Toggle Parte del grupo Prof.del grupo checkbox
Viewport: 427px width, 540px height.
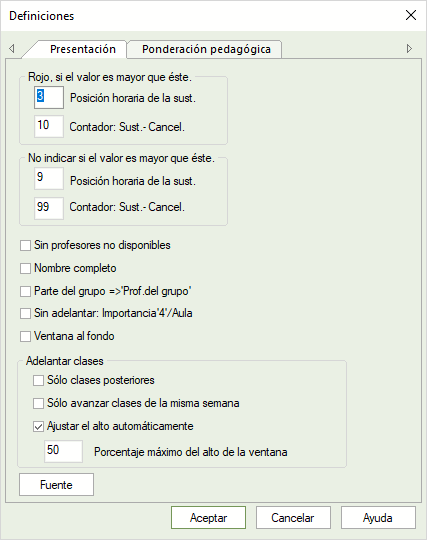(25, 291)
